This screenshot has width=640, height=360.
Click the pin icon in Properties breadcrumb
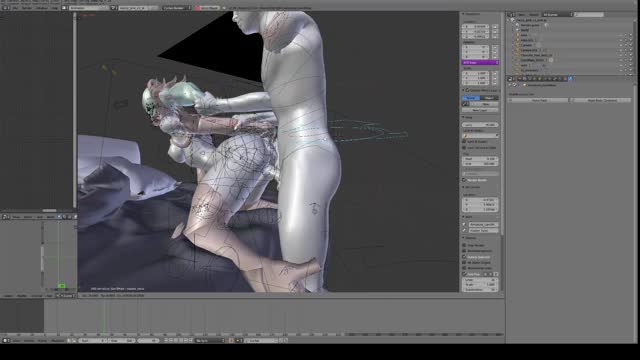click(x=509, y=85)
